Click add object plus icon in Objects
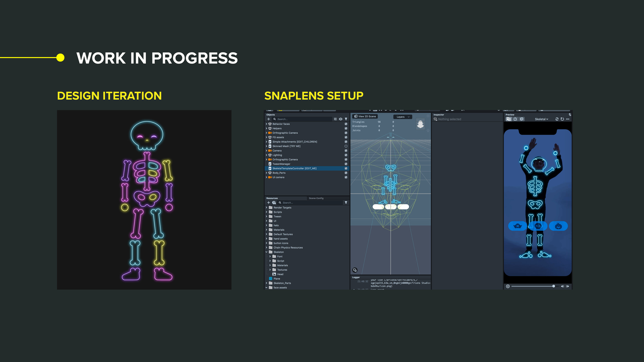 click(x=269, y=119)
